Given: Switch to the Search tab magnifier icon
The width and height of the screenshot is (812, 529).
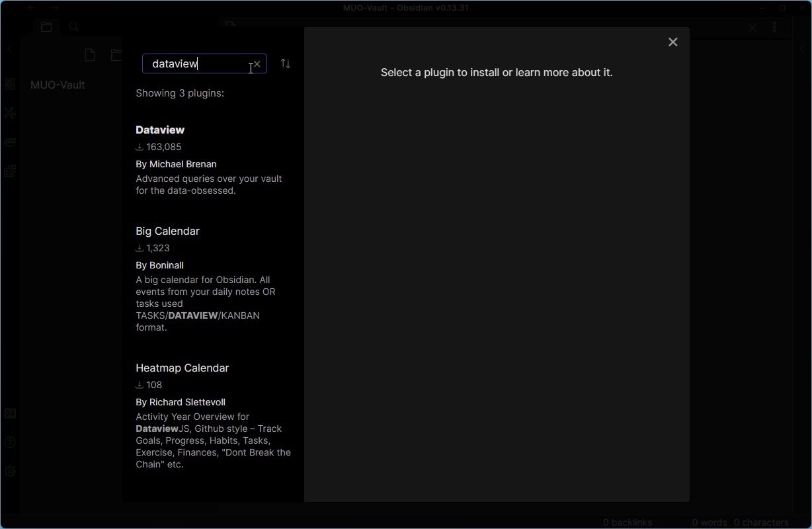Looking at the screenshot, I should (x=74, y=27).
